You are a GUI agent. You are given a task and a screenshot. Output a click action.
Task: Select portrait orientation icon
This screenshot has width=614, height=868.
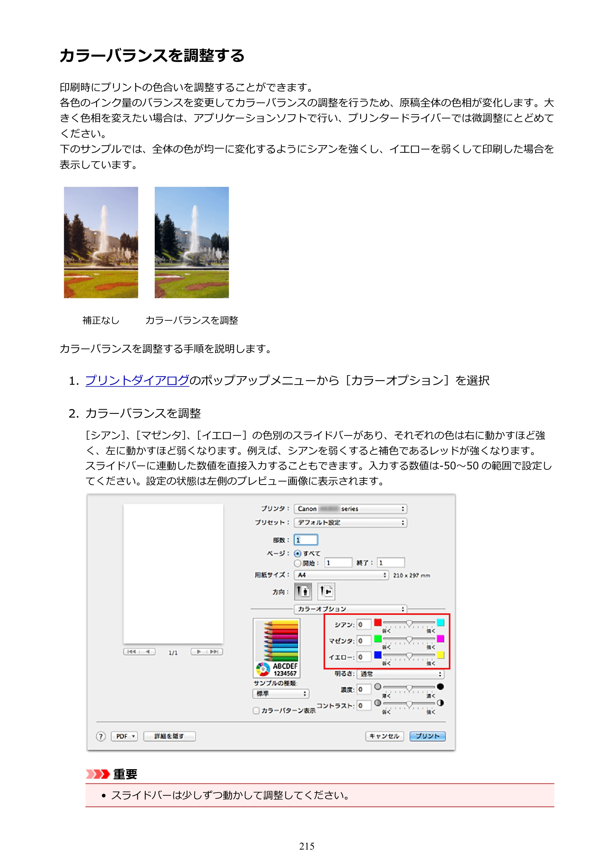tap(303, 591)
